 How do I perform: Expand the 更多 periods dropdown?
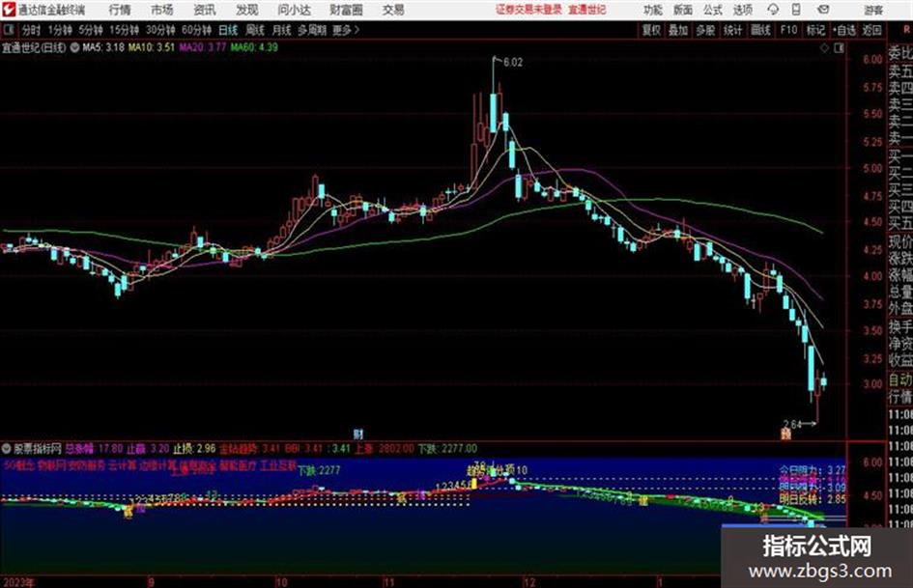click(346, 30)
